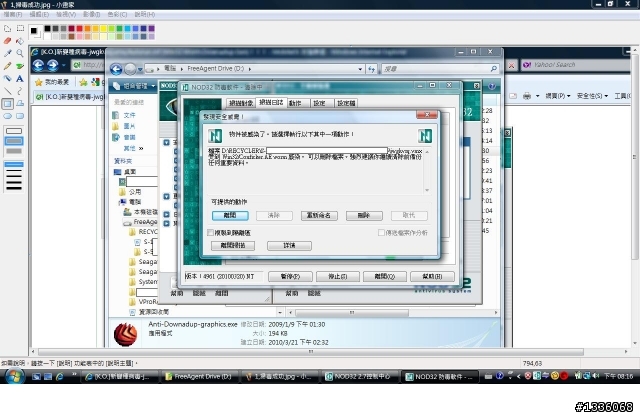Screen dimensions: 640x415
Task: Tick the checkbox on the left in the NOD32 threat dialog
Action: click(x=211, y=233)
